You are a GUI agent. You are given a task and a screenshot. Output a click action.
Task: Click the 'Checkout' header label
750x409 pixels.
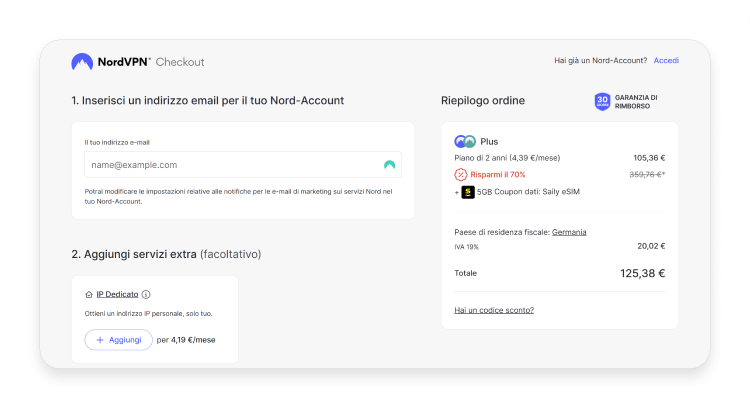180,62
